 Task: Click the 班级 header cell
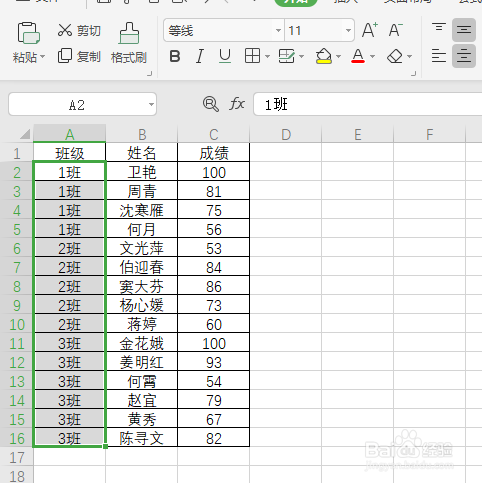(70, 153)
